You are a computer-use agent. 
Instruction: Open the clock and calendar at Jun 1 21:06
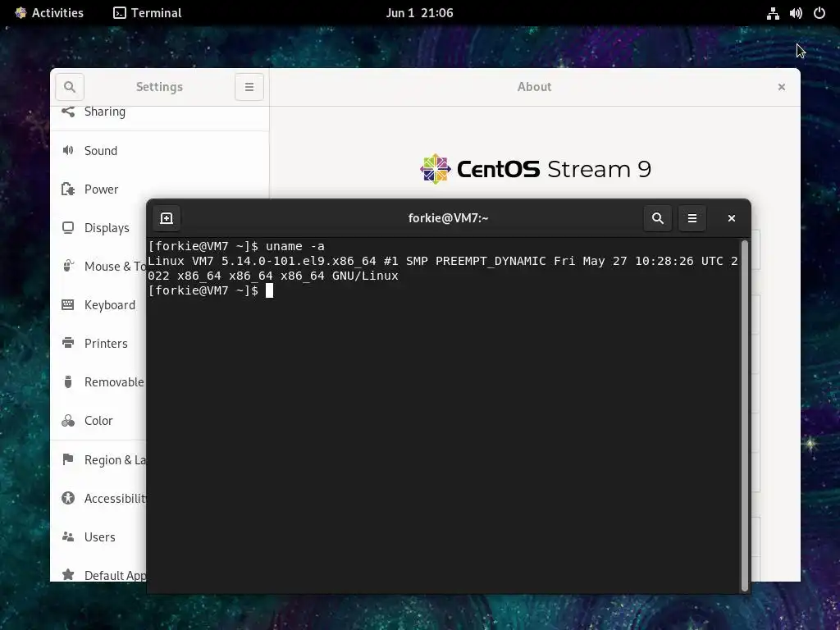[419, 13]
